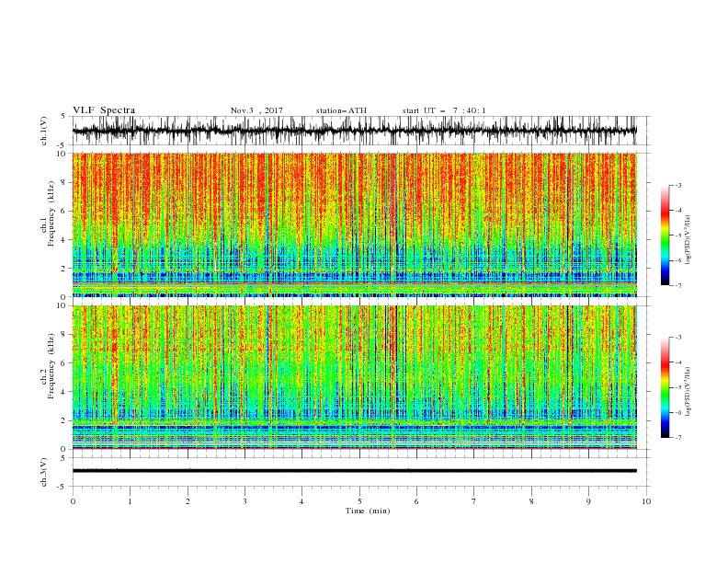
Task: Click the '-7' tick on ch.2 colorbar
Action: pyautogui.click(x=677, y=438)
